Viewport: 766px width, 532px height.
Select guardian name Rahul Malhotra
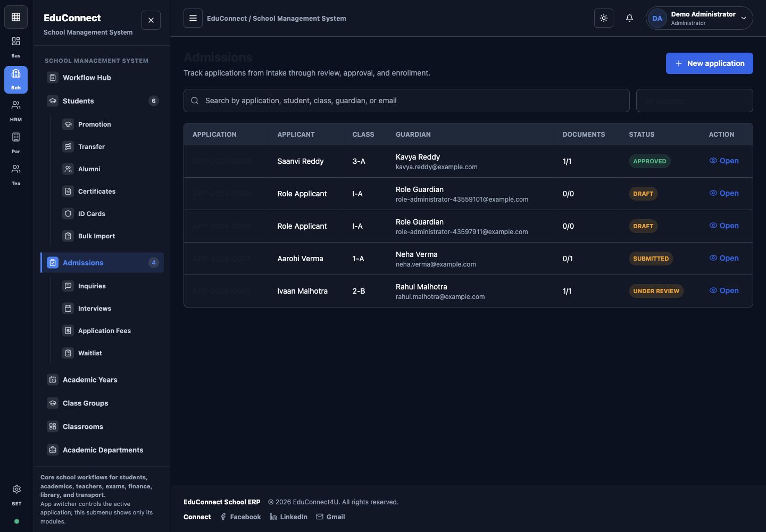(421, 287)
